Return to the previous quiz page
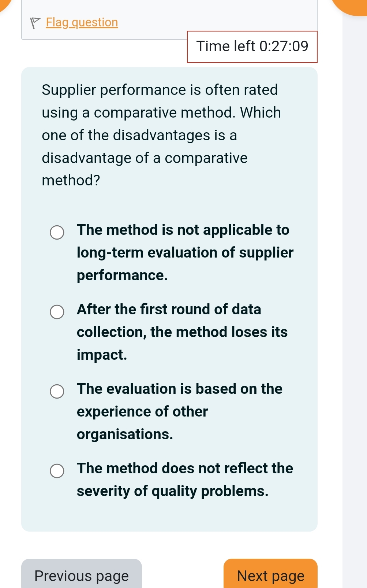The image size is (367, 588). point(81,575)
